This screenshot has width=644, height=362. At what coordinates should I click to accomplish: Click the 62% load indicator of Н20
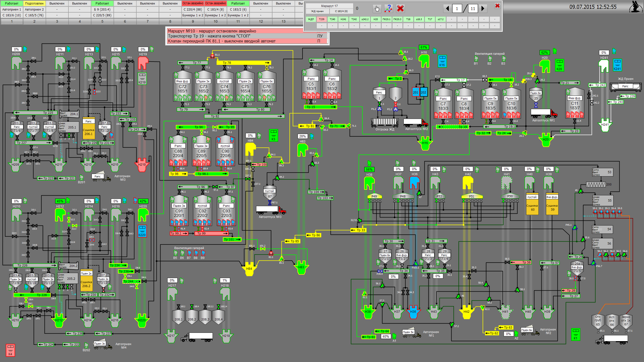coord(545,53)
